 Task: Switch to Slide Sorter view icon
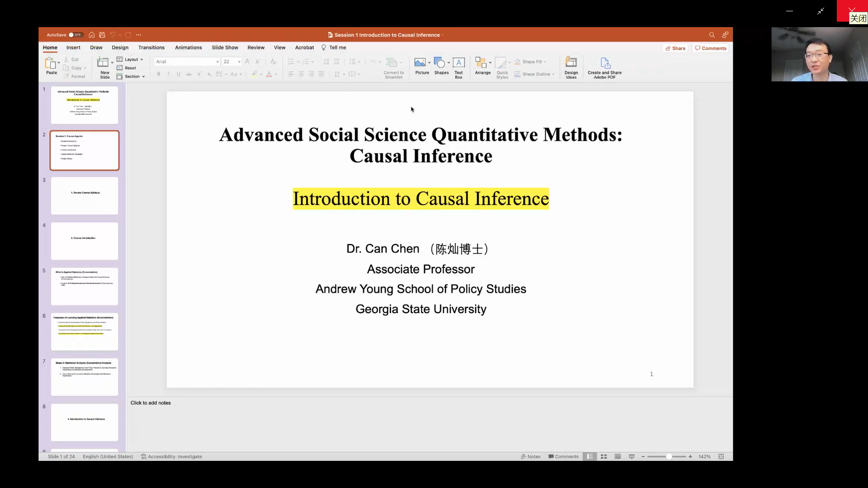click(604, 457)
